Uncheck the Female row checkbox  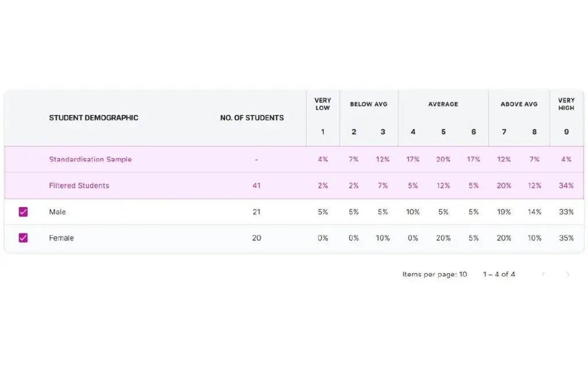[x=23, y=238]
